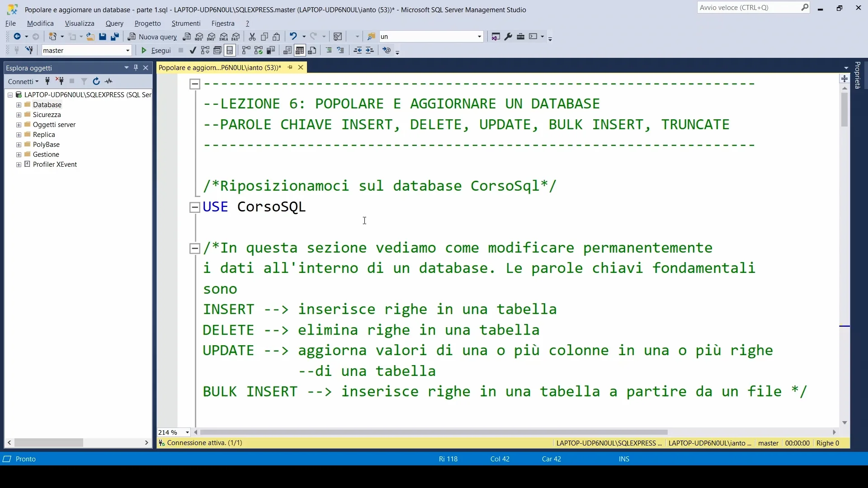Collapse the USE CorsoSQL code block

click(194, 207)
